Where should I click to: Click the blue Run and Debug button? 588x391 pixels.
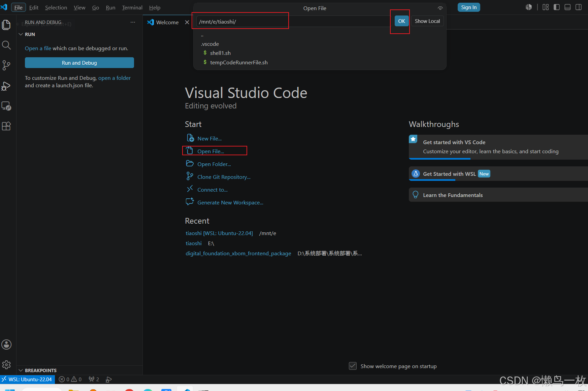79,63
